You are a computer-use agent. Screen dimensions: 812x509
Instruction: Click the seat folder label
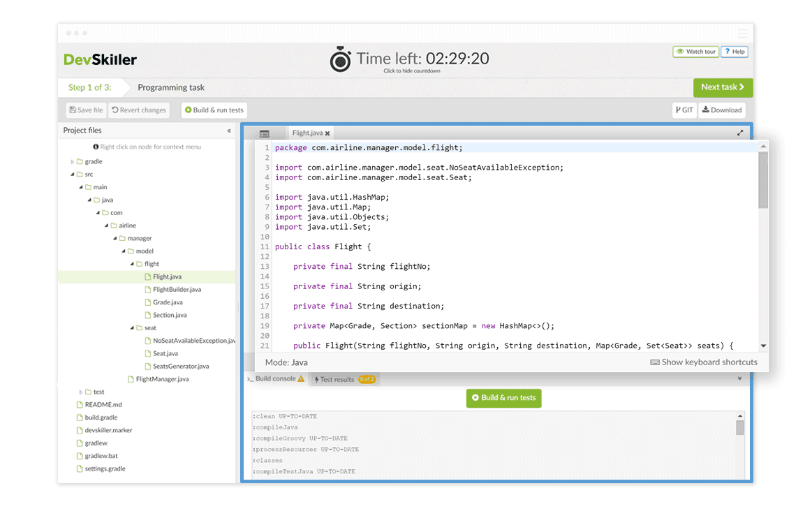tap(150, 328)
